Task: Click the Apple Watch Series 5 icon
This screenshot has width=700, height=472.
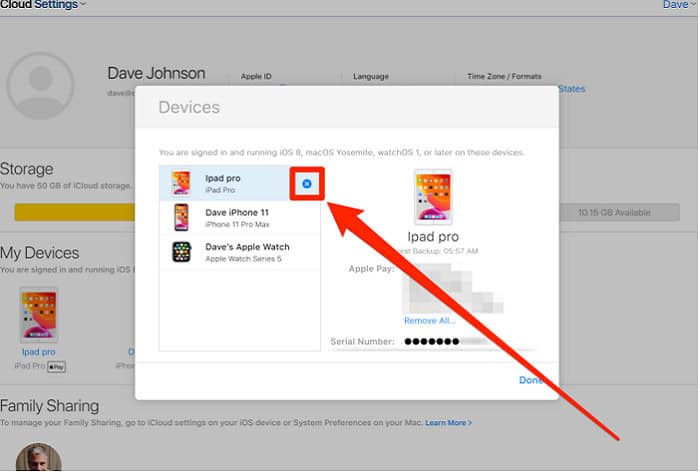Action: pyautogui.click(x=182, y=252)
